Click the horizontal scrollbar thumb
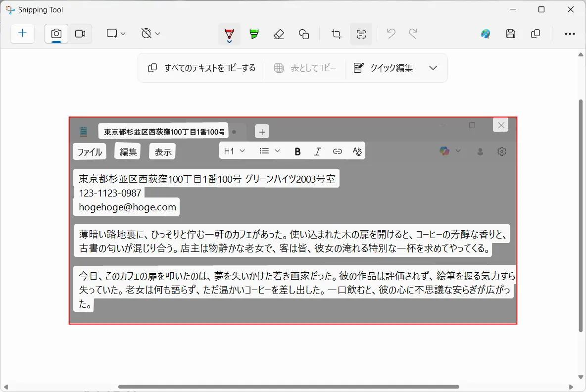The width and height of the screenshot is (586, 392). click(289, 387)
